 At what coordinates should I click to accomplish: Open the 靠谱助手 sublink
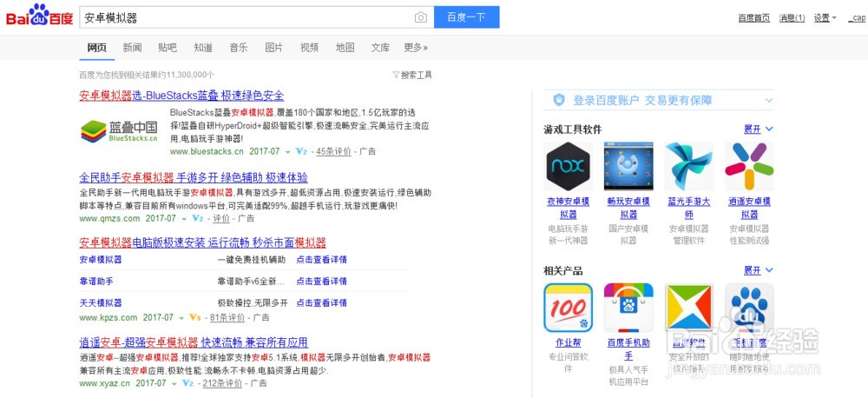[x=96, y=281]
